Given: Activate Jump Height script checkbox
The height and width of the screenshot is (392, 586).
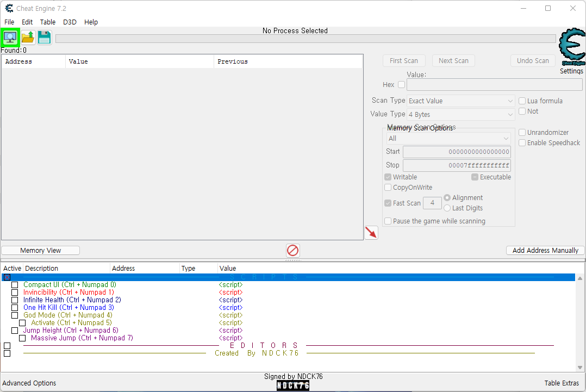Looking at the screenshot, I should (x=15, y=331).
